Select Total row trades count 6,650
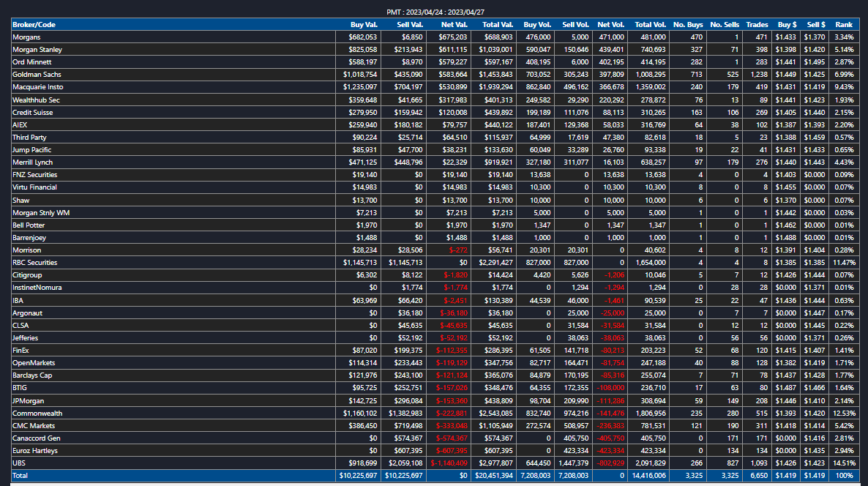This screenshot has width=868, height=486. pos(759,476)
